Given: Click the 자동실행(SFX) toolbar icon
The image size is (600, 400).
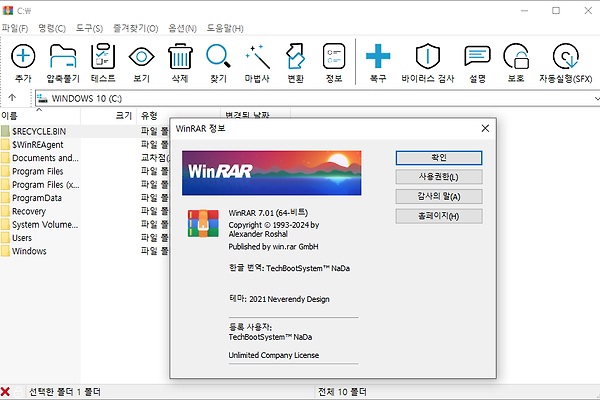Looking at the screenshot, I should point(565,57).
